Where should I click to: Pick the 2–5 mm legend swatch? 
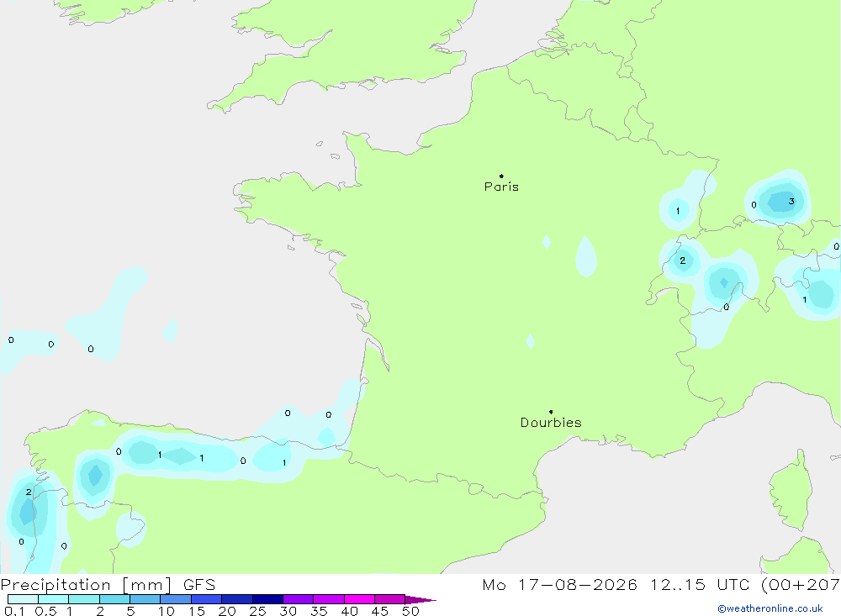tap(114, 599)
